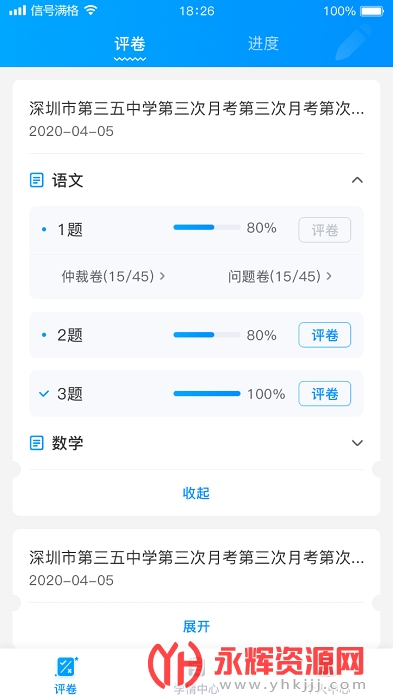The image size is (393, 700).
Task: Expand second exam card with 展开
Action: click(x=196, y=626)
